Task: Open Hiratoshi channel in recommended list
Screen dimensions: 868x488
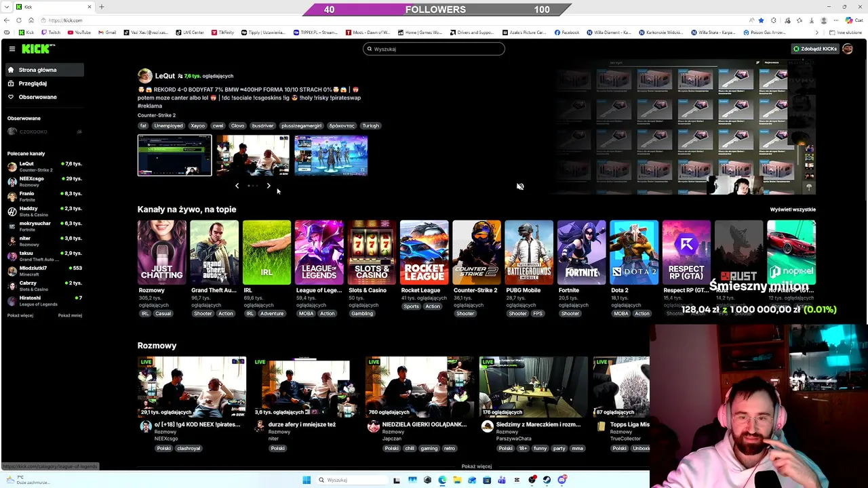Action: coord(44,300)
